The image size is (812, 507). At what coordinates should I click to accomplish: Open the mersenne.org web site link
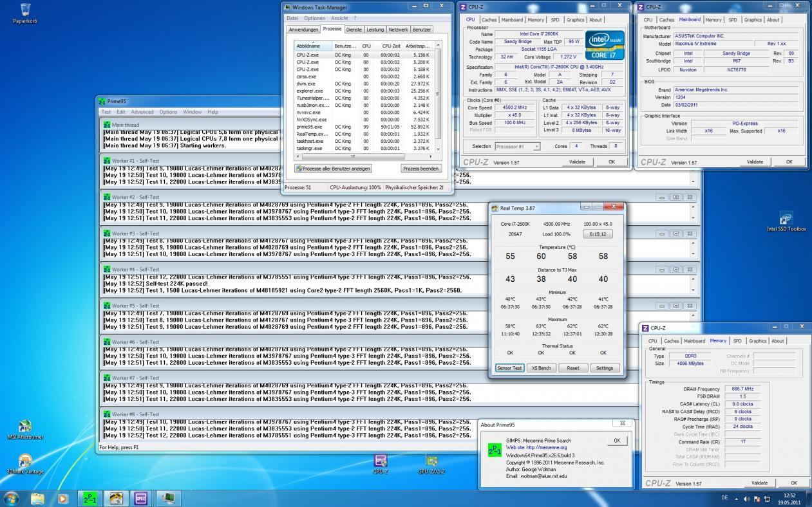[x=536, y=447]
